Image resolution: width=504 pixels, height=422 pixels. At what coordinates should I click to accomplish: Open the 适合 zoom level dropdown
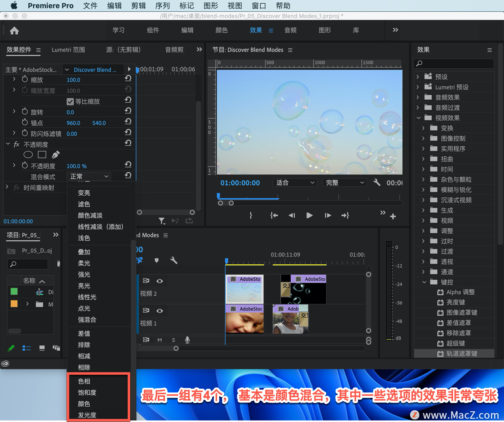pos(295,183)
